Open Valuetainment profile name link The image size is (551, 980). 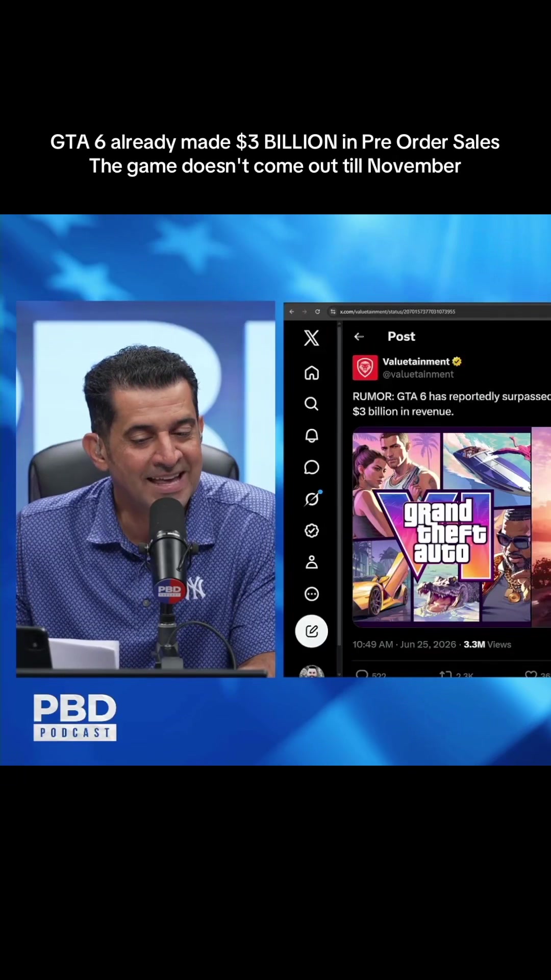click(416, 361)
